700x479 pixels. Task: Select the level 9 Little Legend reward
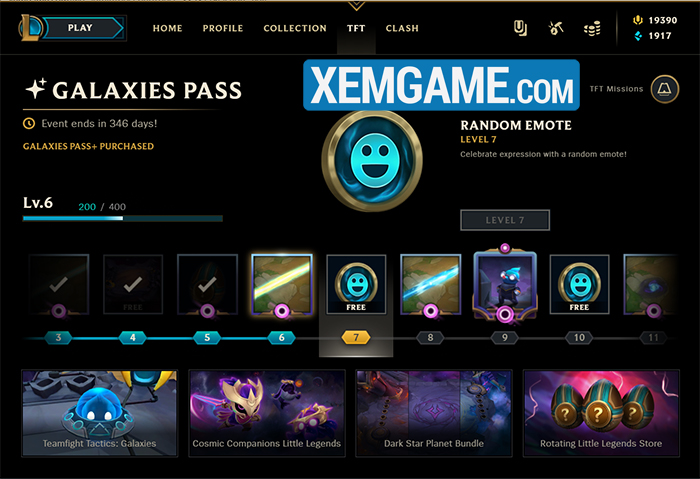[x=505, y=281]
